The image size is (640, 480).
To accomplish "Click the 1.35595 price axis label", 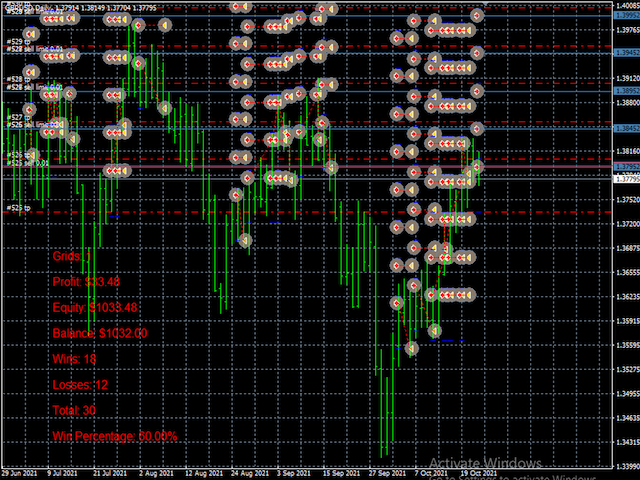I will tap(627, 345).
